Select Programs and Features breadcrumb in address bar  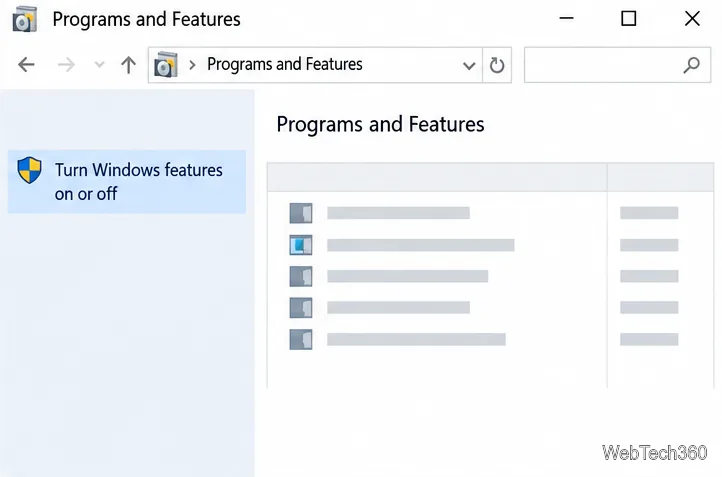285,64
